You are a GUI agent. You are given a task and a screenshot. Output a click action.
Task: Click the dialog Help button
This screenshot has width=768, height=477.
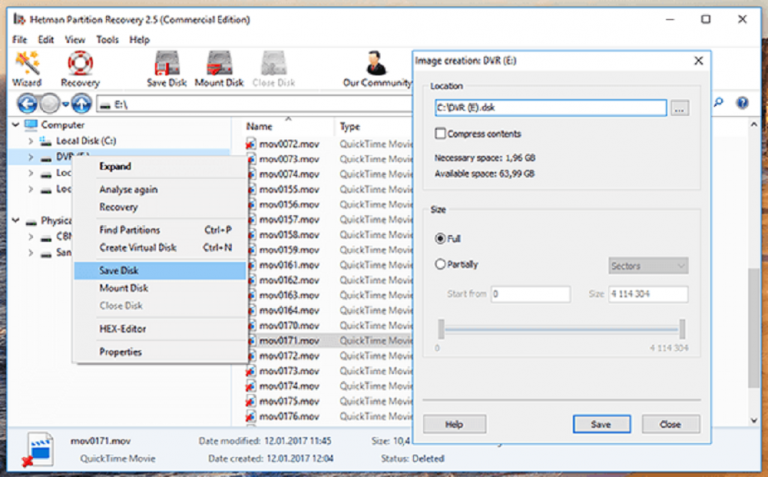(x=455, y=424)
